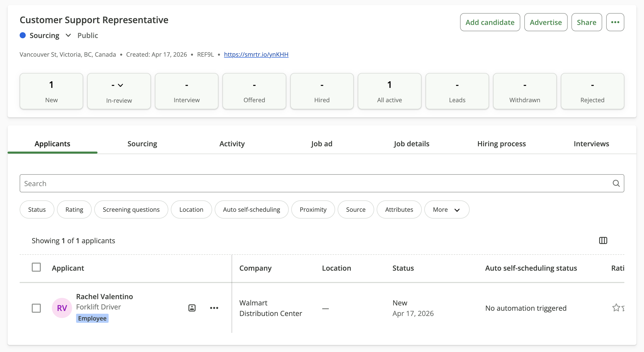This screenshot has height=352, width=644.
Task: Select all applicants header checkbox
Action: tap(36, 267)
